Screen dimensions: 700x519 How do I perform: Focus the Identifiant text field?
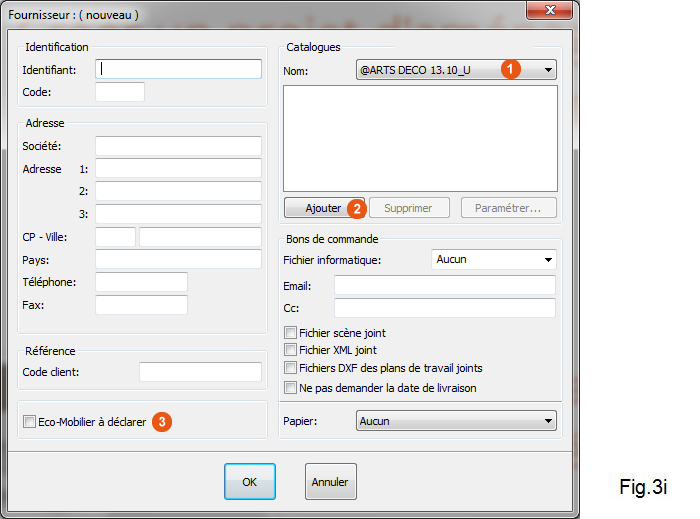pos(180,69)
